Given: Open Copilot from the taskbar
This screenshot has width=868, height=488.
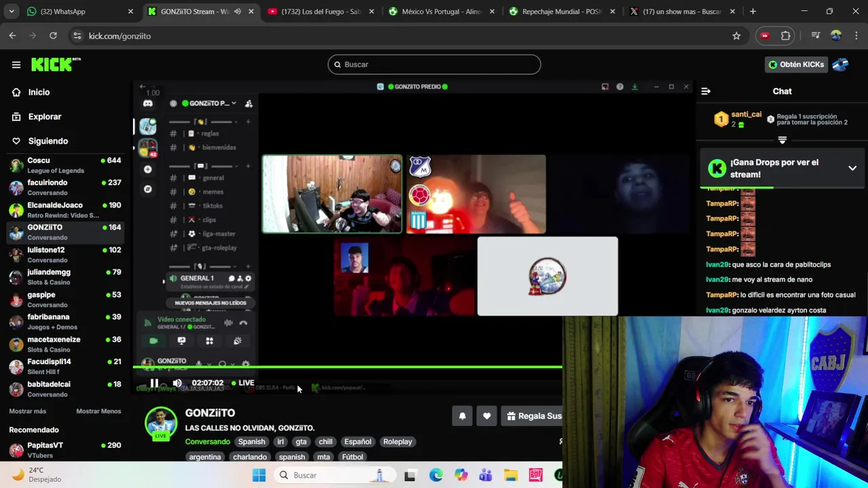Looking at the screenshot, I should (461, 475).
